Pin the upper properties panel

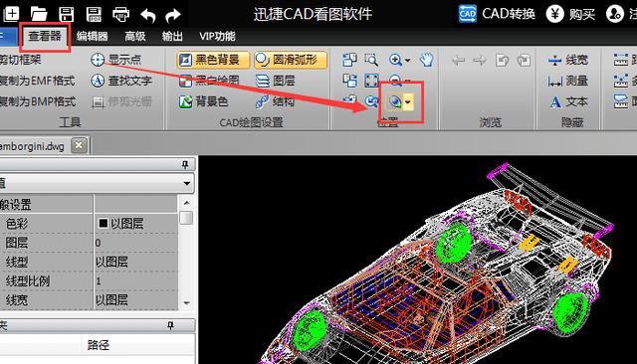[x=185, y=164]
